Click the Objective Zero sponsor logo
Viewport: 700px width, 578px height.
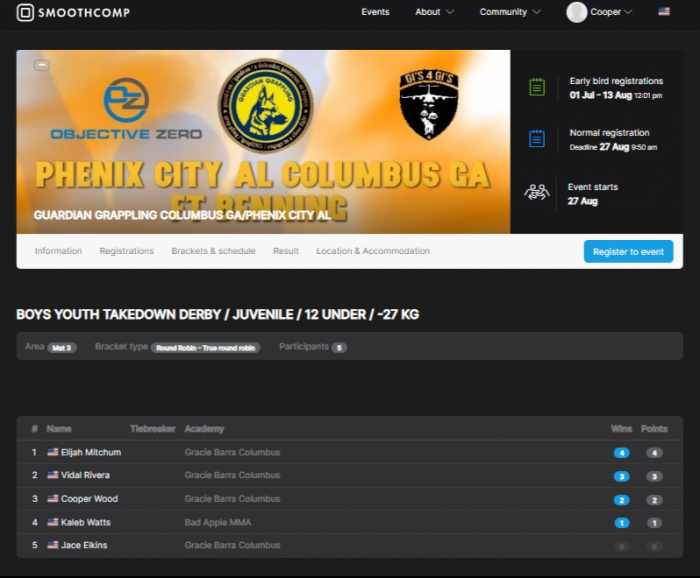[x=126, y=110]
